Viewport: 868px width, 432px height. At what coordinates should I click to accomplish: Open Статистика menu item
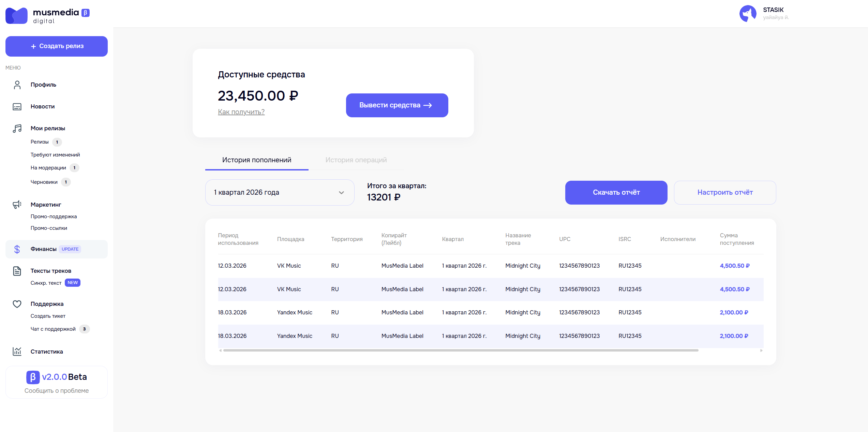point(47,352)
